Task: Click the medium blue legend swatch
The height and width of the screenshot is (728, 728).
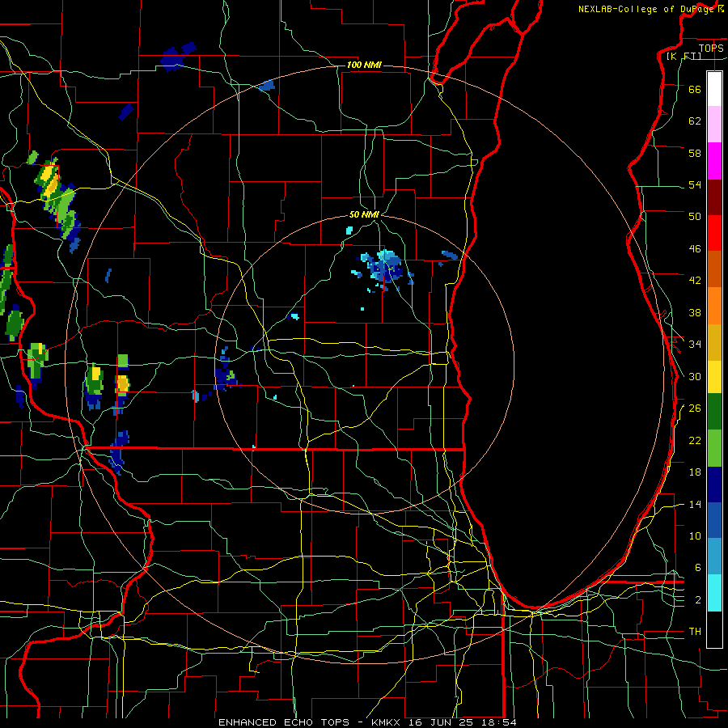Action: [x=714, y=520]
